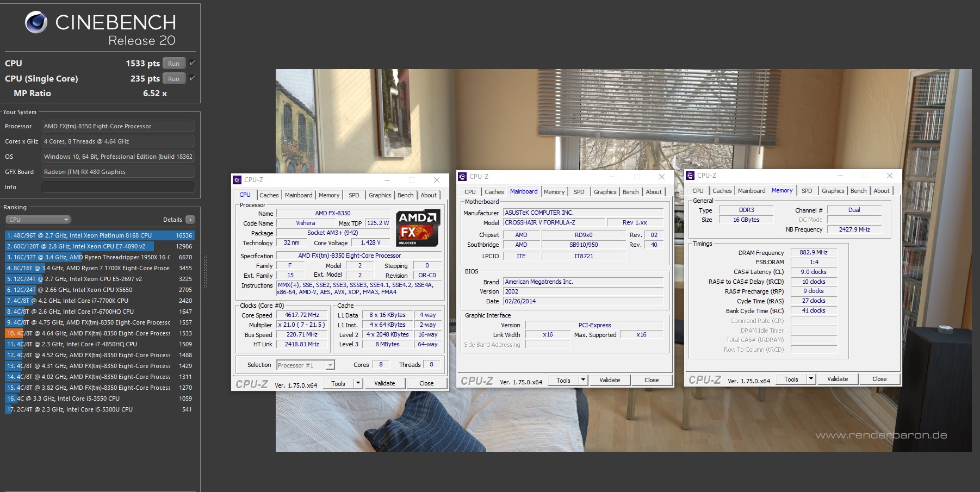The width and height of the screenshot is (980, 492).
Task: Toggle the CPU test checkbox
Action: tap(192, 63)
